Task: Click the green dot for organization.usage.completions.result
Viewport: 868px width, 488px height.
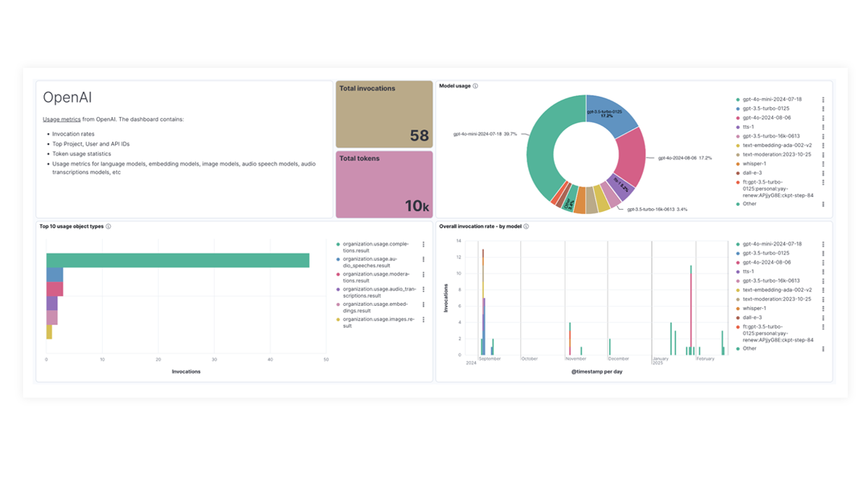Action: point(338,244)
